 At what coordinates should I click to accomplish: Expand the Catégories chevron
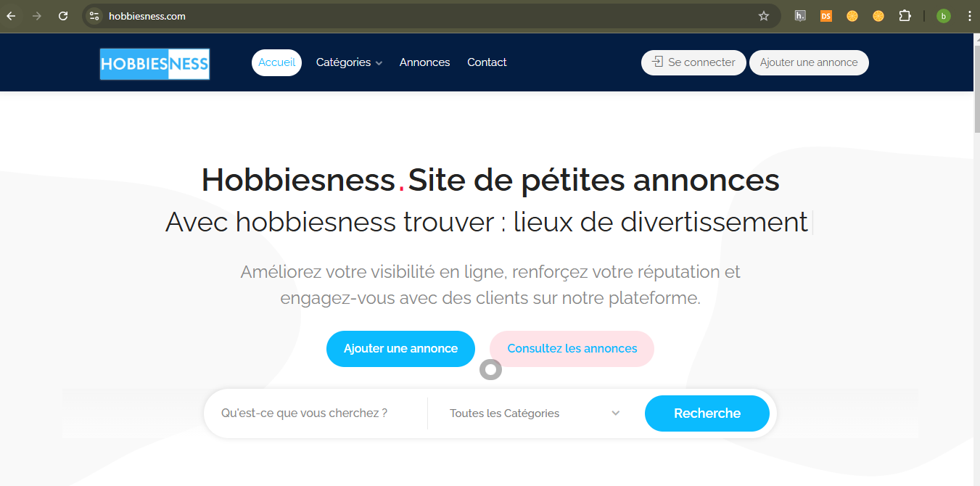pyautogui.click(x=379, y=63)
